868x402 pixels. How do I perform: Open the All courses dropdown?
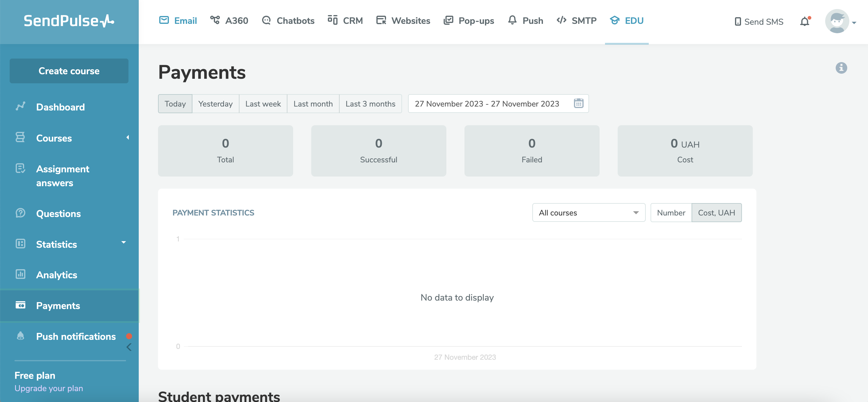589,213
